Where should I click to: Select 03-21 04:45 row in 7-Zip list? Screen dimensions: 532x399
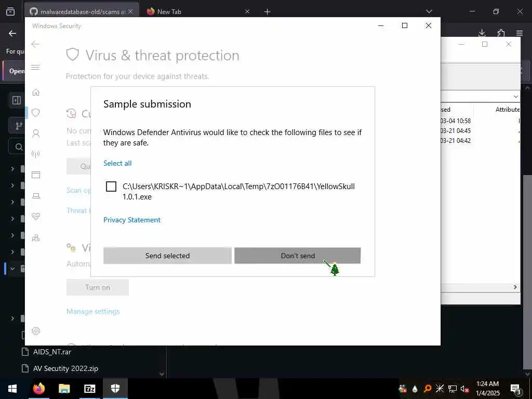pos(481,130)
